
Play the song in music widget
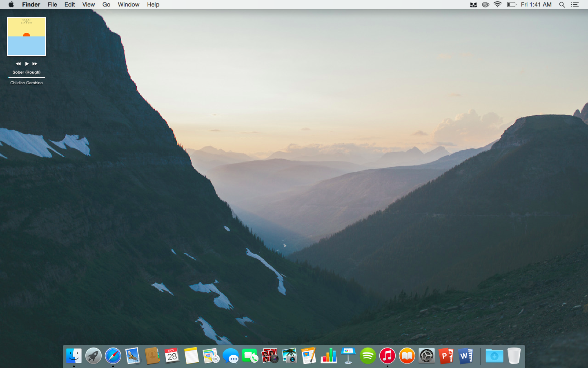click(27, 64)
